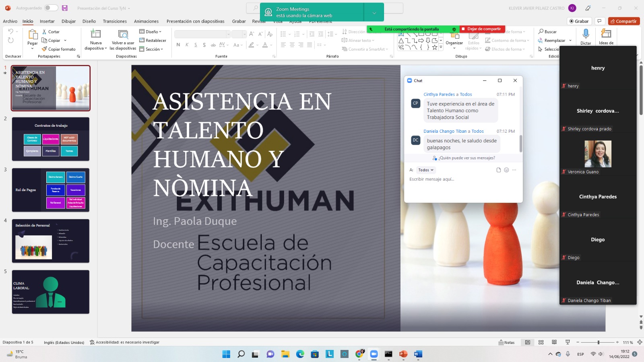This screenshot has height=362, width=644.
Task: Click the Nueva diapositiva icon
Action: [95, 34]
